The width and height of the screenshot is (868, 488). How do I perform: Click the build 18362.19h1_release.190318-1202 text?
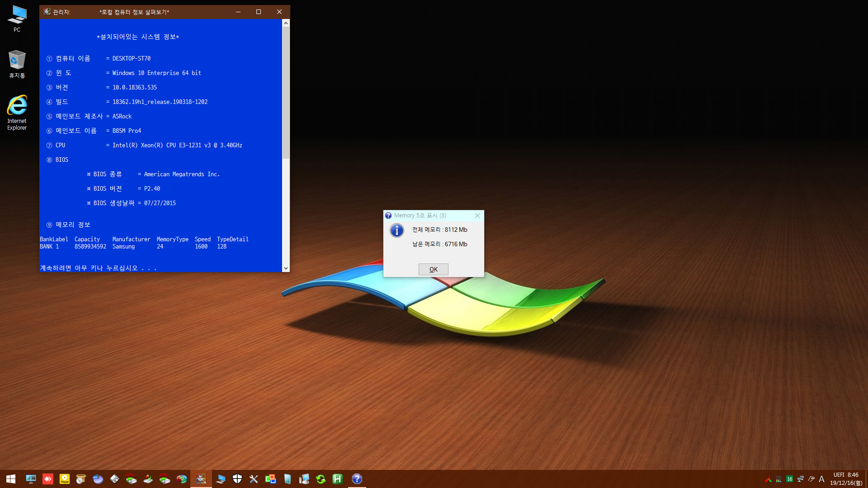160,102
